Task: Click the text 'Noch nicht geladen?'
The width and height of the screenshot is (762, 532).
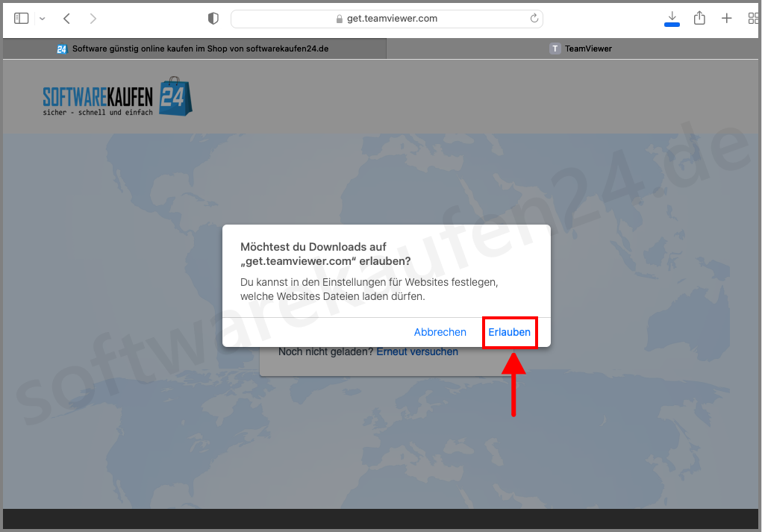Action: pyautogui.click(x=325, y=351)
